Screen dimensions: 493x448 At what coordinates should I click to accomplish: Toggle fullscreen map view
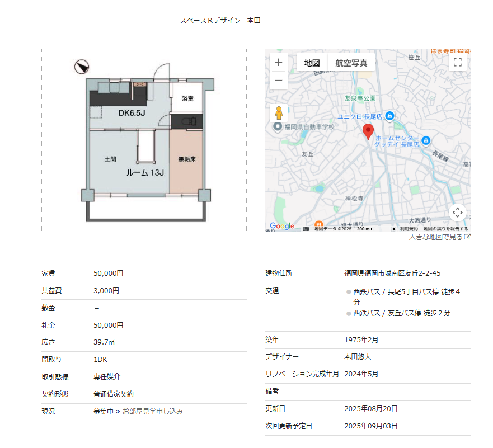pos(457,62)
